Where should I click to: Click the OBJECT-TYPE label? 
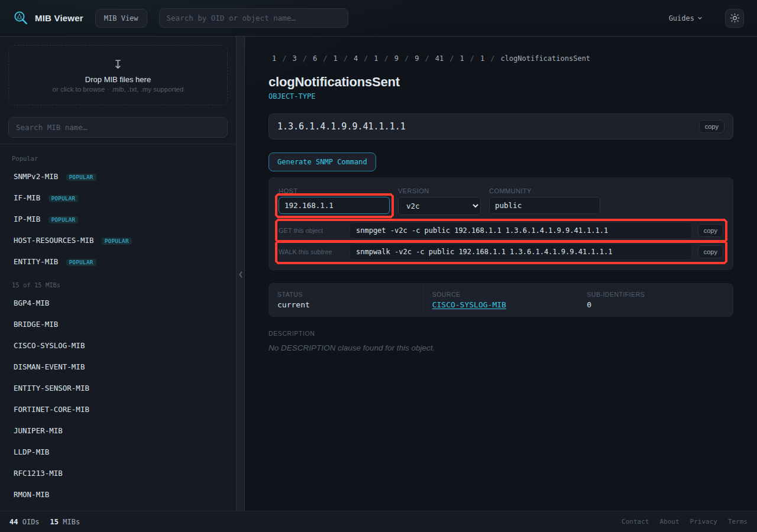pyautogui.click(x=292, y=96)
